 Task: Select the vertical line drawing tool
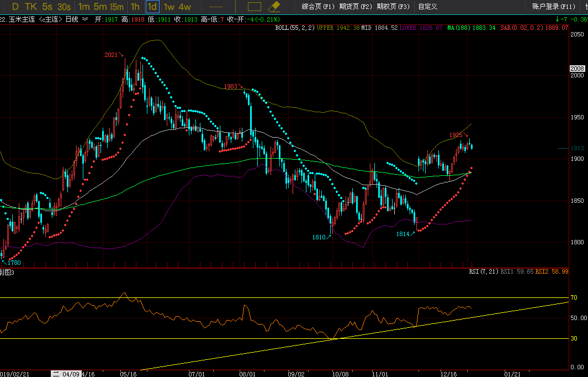click(x=236, y=7)
